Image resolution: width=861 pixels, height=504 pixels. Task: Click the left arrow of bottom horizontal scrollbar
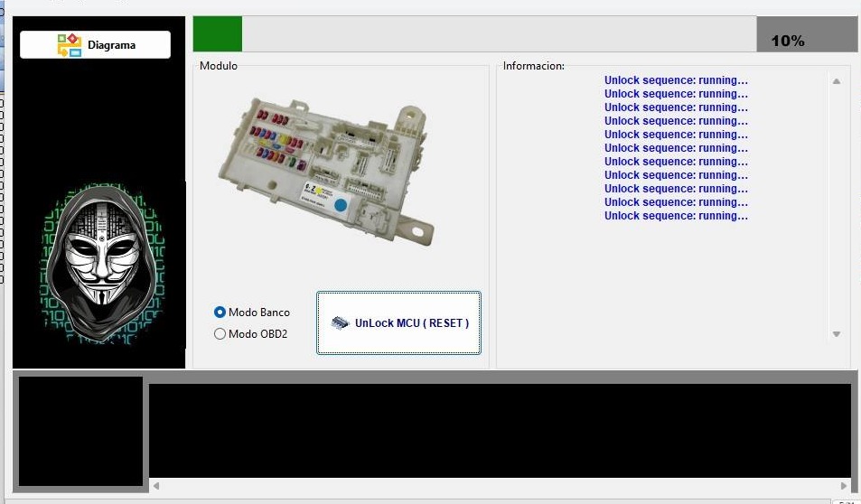156,486
